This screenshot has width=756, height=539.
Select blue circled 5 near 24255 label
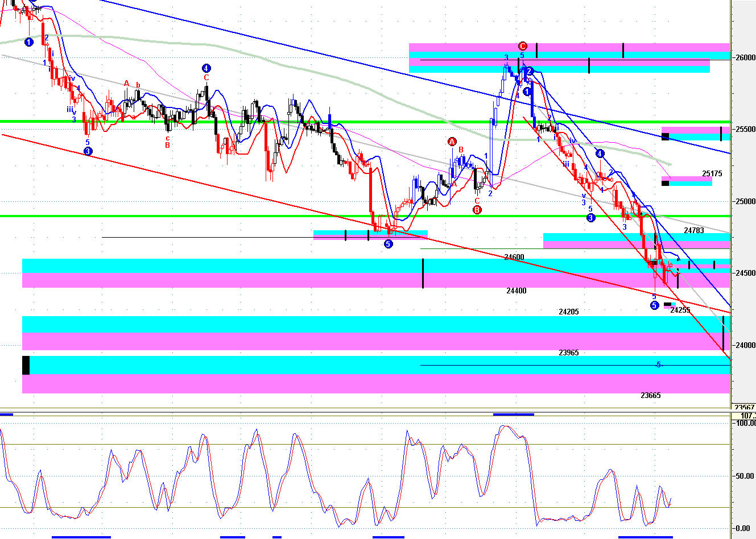[x=654, y=305]
